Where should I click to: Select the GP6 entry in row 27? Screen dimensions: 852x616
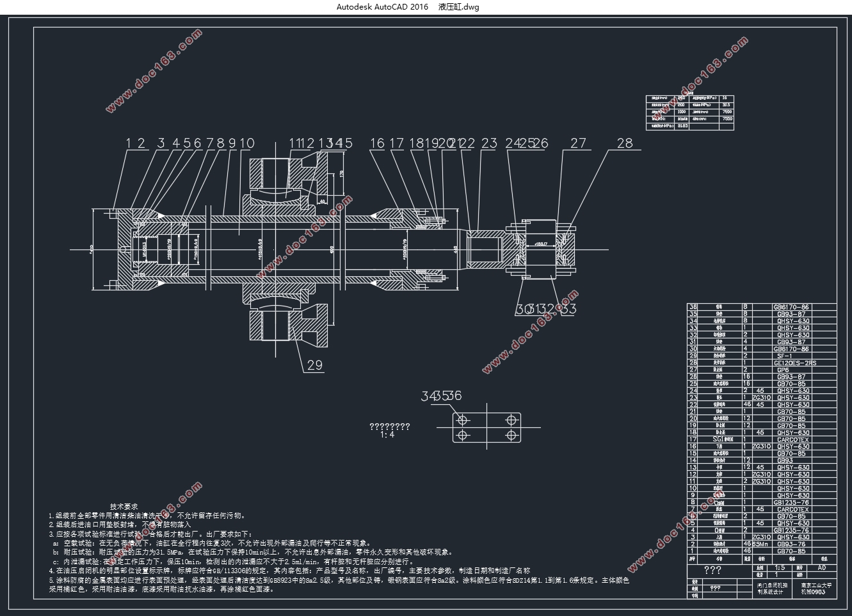click(x=783, y=370)
